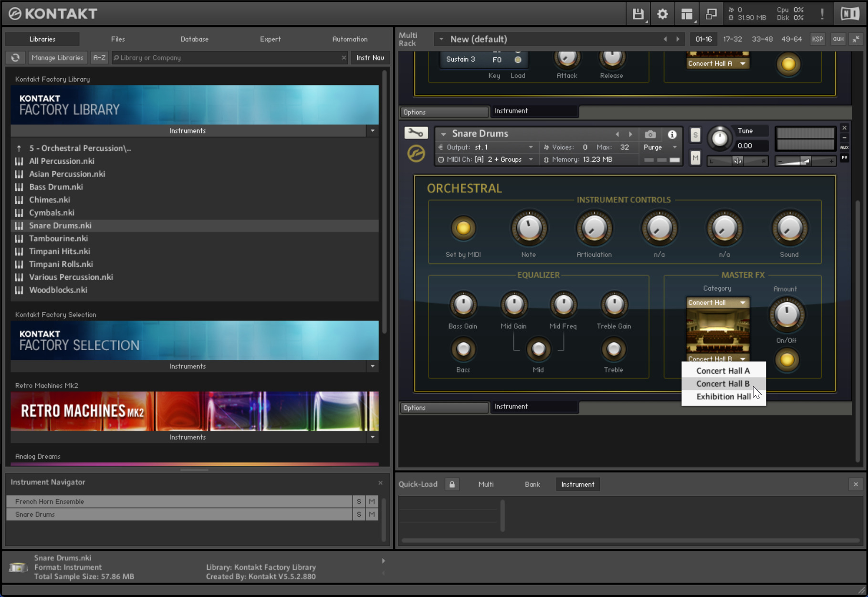
Task: Switch to the Database tab
Action: click(x=194, y=39)
